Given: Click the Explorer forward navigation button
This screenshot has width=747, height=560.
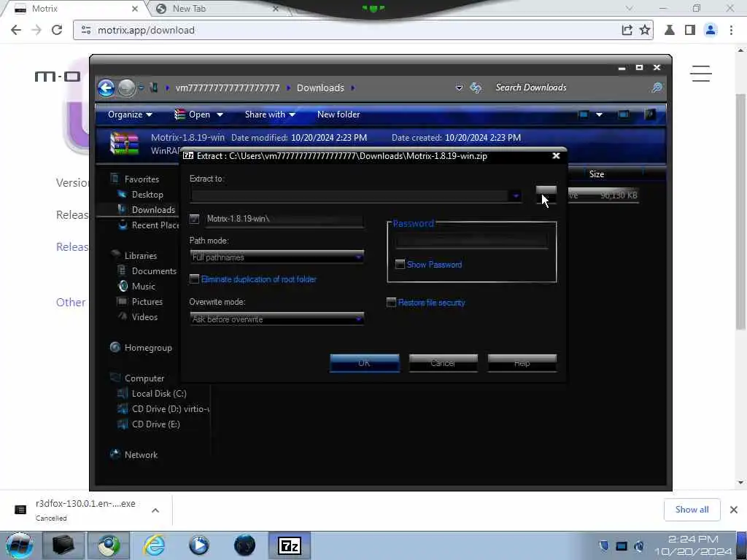Looking at the screenshot, I should (x=126, y=87).
